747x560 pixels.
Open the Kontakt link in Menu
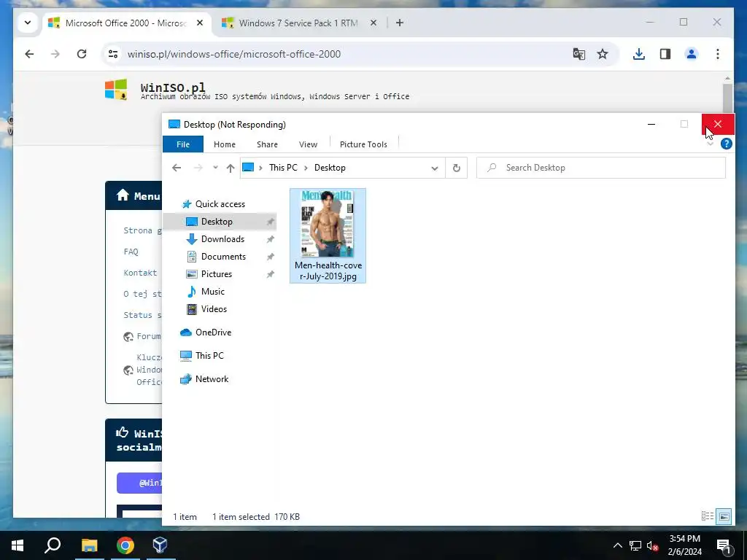[140, 273]
